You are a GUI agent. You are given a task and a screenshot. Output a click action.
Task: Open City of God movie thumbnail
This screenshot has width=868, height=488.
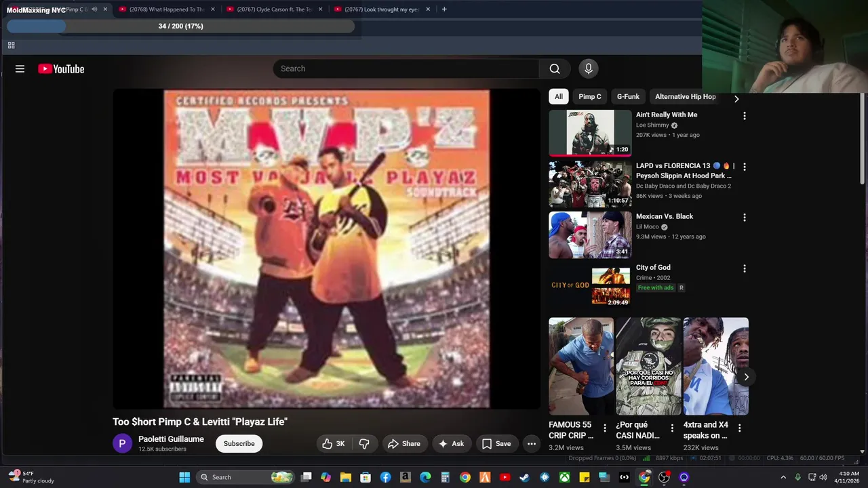click(x=590, y=285)
